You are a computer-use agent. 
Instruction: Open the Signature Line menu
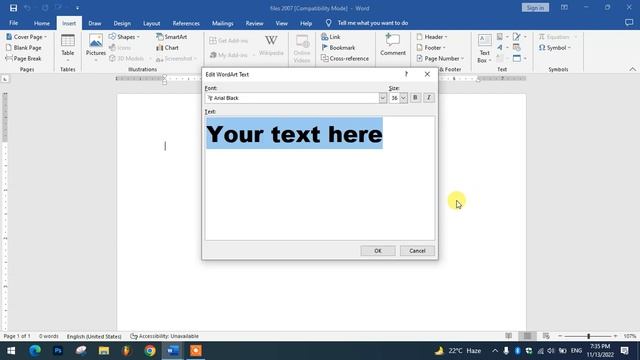[x=518, y=37]
